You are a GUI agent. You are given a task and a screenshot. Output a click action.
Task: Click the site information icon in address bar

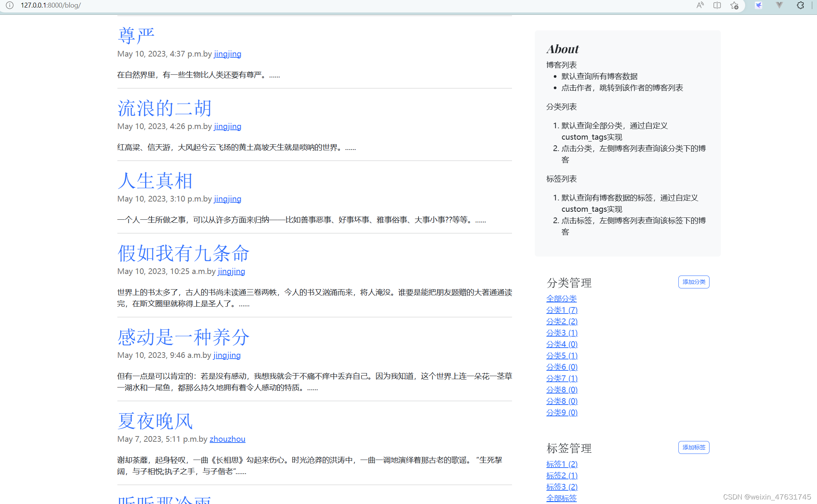click(x=9, y=5)
